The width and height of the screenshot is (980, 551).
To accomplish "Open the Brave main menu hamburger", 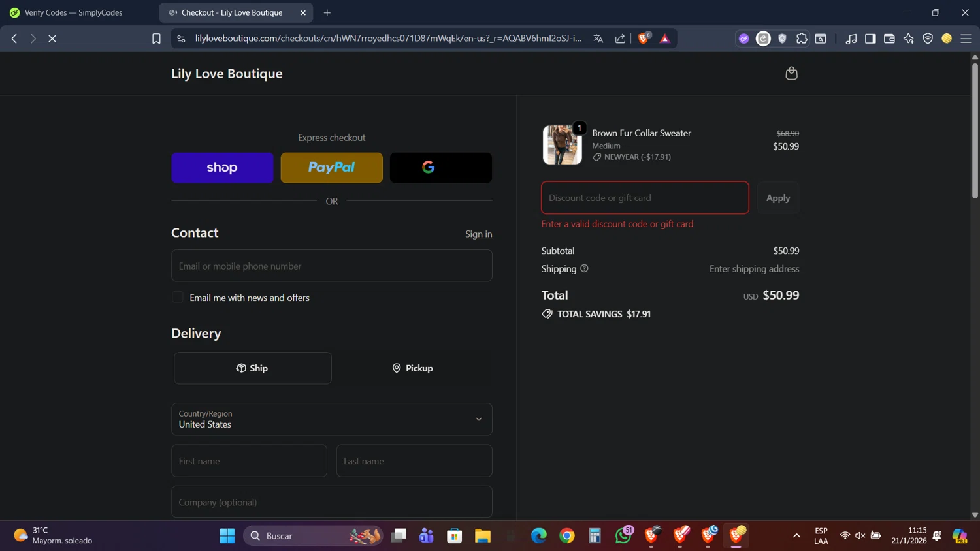I will [x=966, y=39].
